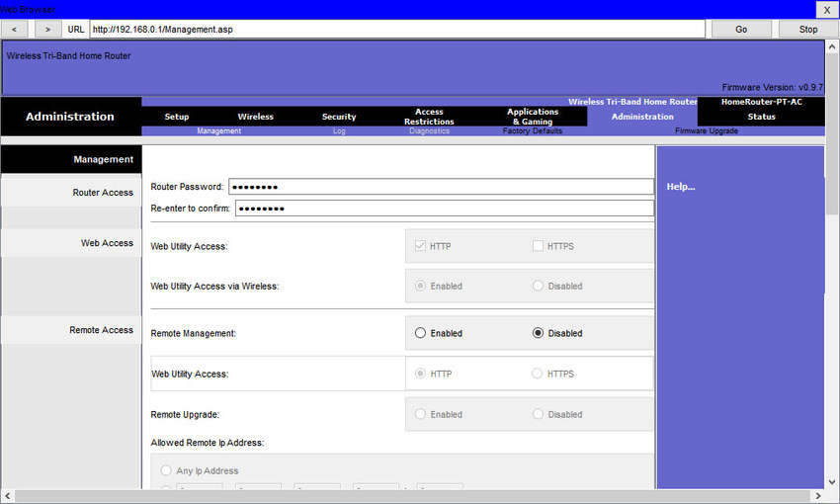The width and height of the screenshot is (840, 504).
Task: Toggle the HTTPS Web Utility Access checkbox
Action: pos(538,246)
